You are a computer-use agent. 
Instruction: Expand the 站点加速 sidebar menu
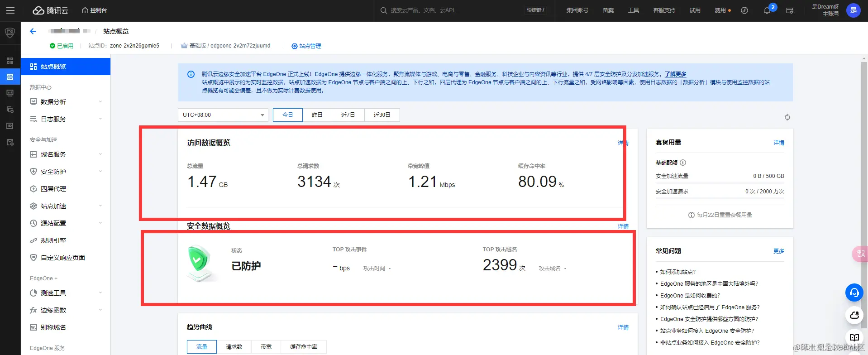(x=66, y=206)
